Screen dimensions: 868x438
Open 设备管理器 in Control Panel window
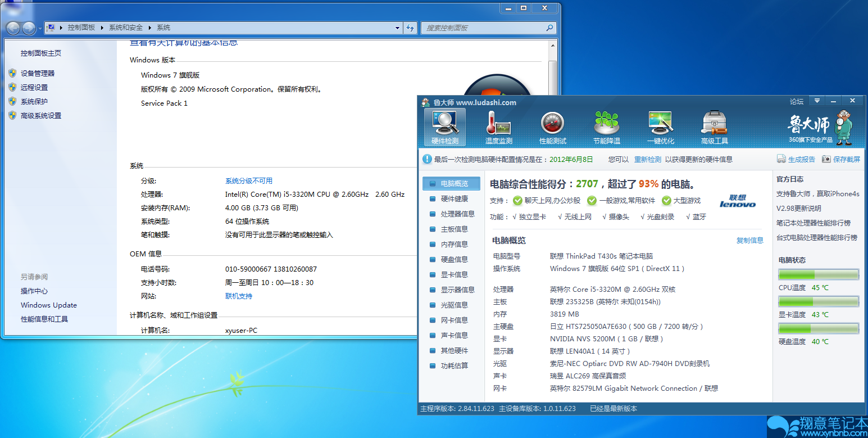click(x=38, y=73)
